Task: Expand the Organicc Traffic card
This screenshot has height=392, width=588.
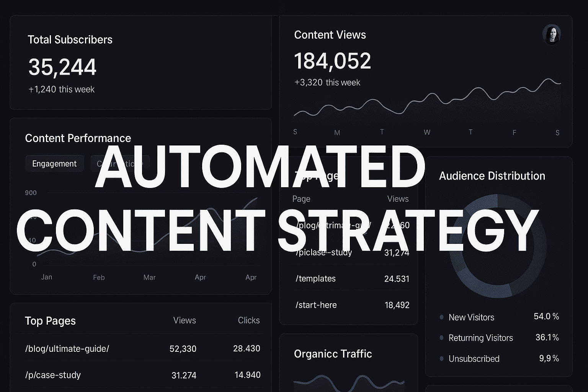Action: (x=333, y=354)
